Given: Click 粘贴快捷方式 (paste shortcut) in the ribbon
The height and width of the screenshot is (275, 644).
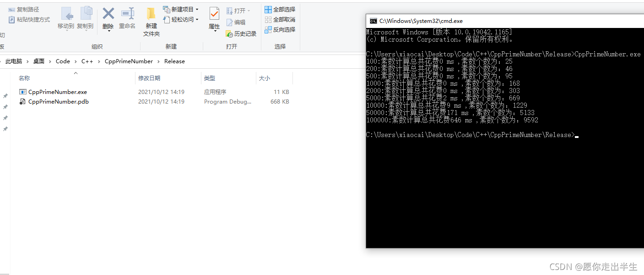Looking at the screenshot, I should pyautogui.click(x=29, y=20).
